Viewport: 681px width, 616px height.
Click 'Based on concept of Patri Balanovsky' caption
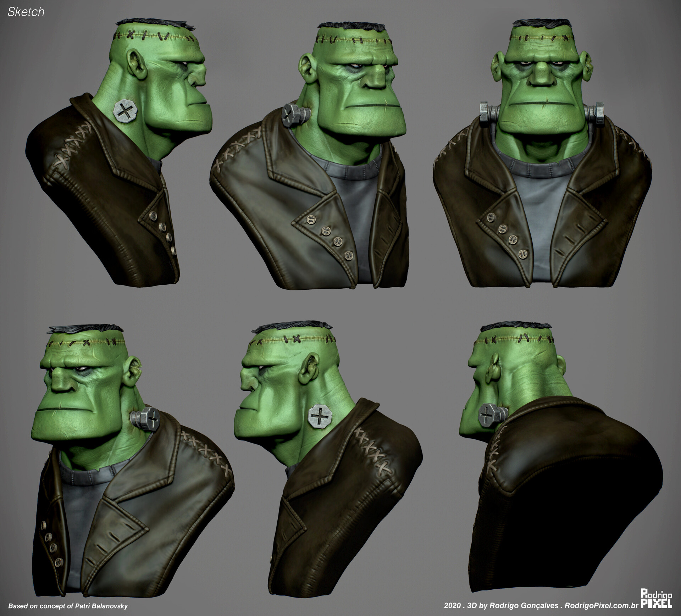(68, 606)
